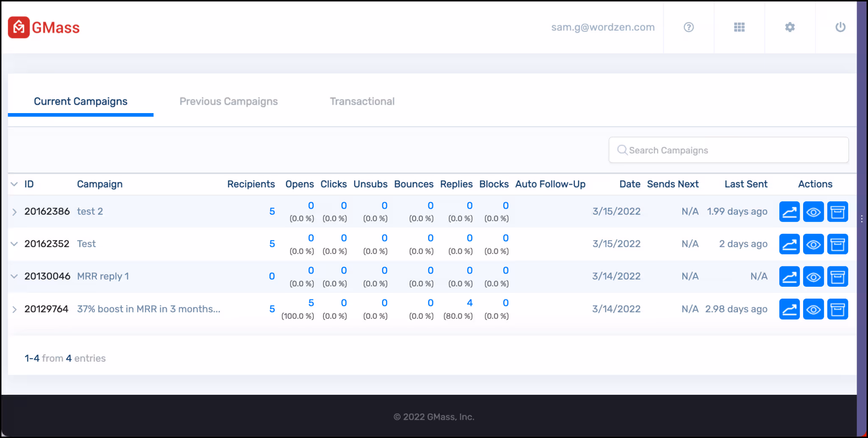Open GMass settings via the gear icon
The height and width of the screenshot is (438, 868).
point(789,27)
